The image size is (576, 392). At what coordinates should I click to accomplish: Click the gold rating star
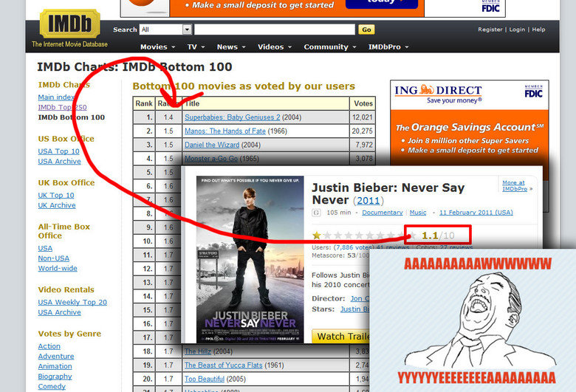click(317, 235)
